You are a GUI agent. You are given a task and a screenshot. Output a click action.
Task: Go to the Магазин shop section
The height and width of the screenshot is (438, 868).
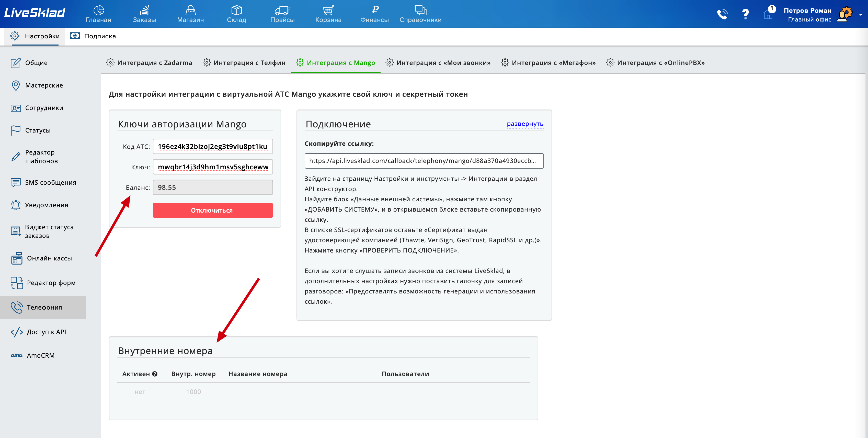point(190,14)
